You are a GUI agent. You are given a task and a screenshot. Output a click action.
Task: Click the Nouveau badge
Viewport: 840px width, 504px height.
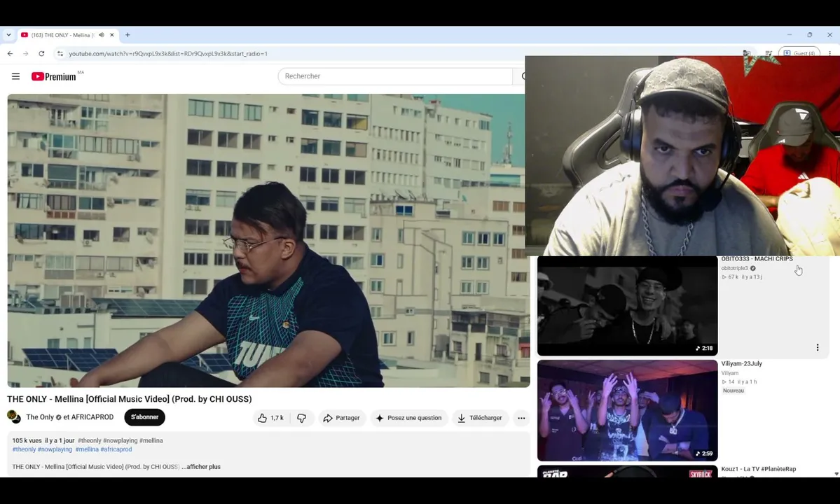pyautogui.click(x=734, y=391)
